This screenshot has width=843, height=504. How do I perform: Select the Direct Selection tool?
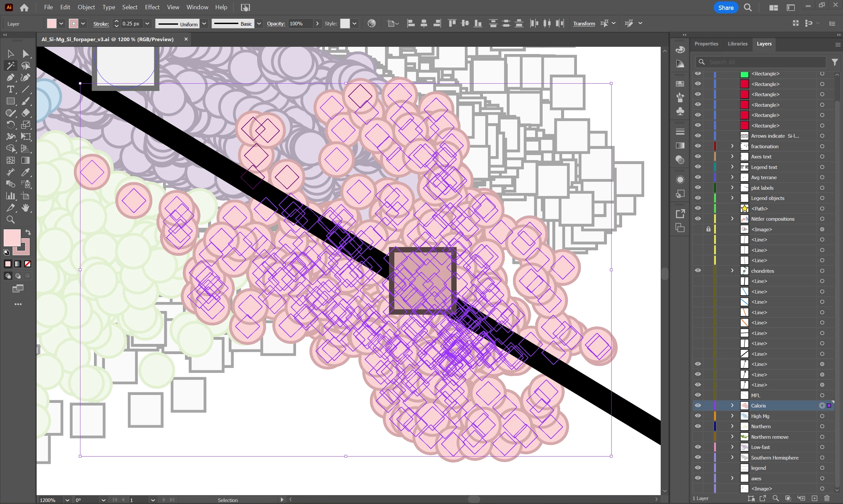[x=25, y=54]
